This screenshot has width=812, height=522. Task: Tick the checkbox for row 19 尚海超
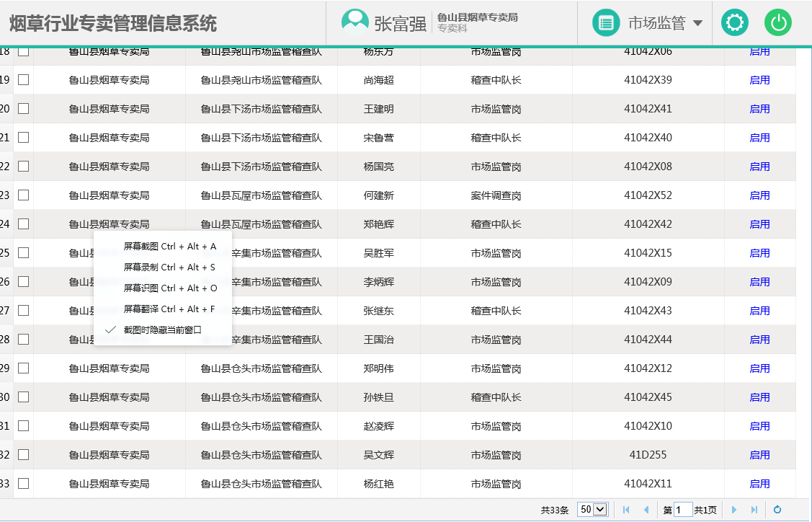pyautogui.click(x=23, y=80)
